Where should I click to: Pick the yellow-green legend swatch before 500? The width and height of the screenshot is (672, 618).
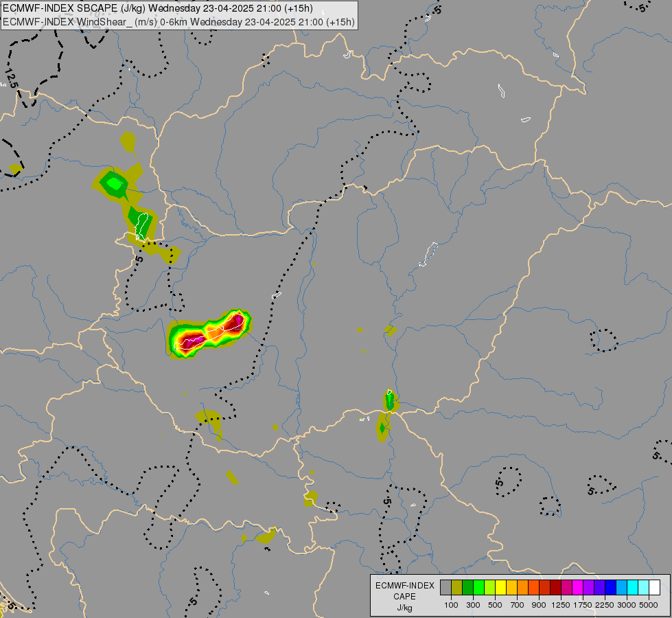489,588
